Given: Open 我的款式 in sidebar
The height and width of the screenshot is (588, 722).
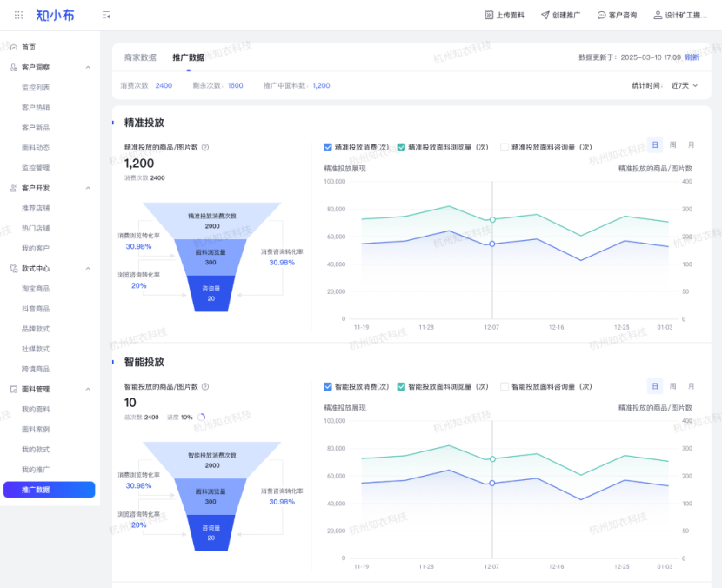Looking at the screenshot, I should click(x=36, y=450).
